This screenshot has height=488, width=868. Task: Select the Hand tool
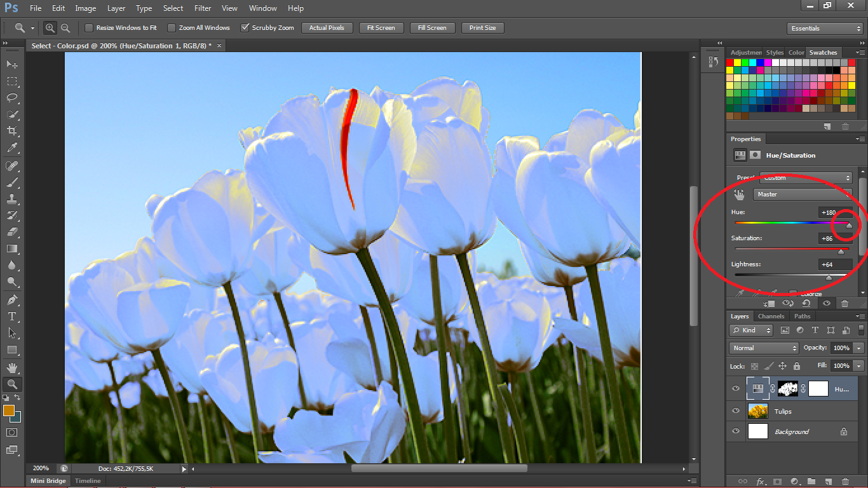click(12, 368)
